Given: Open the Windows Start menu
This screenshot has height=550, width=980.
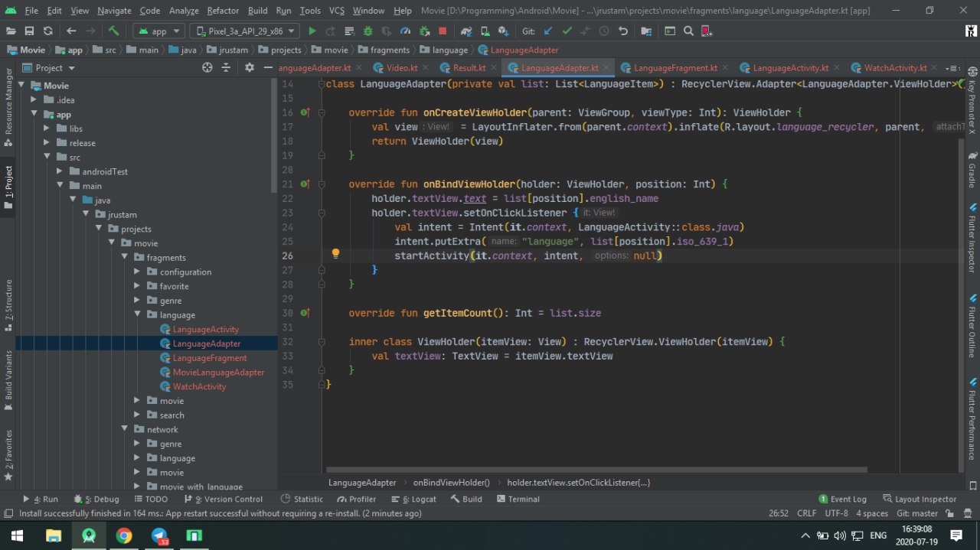Looking at the screenshot, I should coord(17,535).
